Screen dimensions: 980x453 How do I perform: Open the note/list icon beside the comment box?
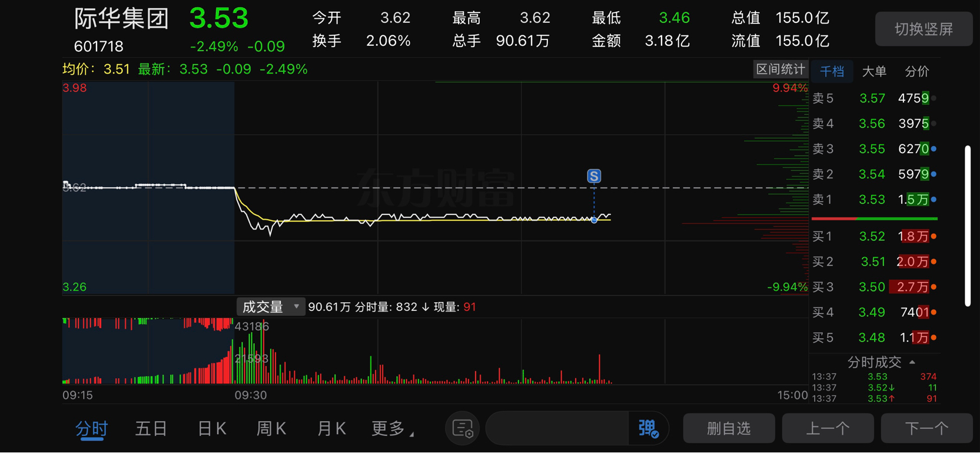[463, 428]
